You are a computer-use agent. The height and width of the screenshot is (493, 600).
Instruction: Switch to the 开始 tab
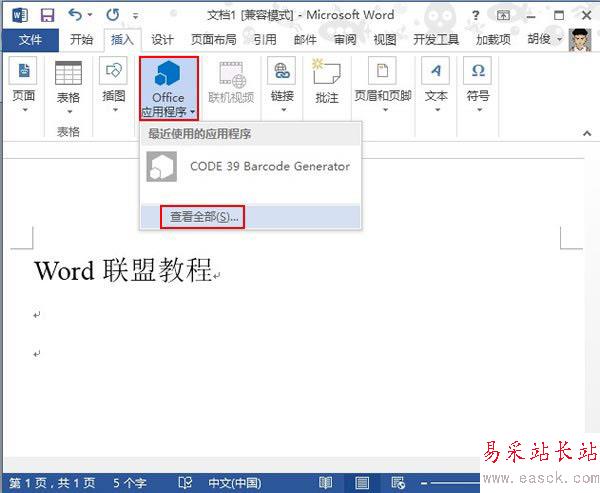click(82, 40)
